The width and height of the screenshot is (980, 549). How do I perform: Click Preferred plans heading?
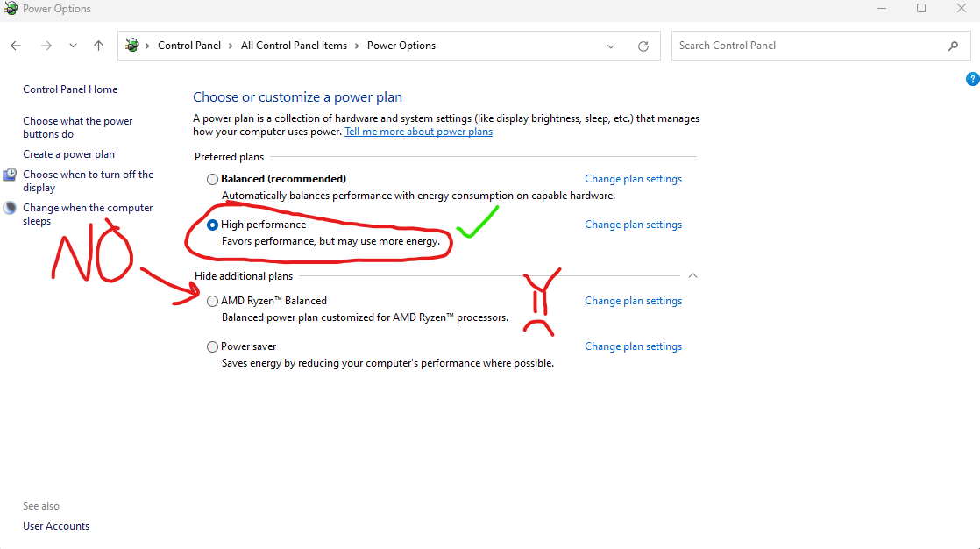coord(229,157)
